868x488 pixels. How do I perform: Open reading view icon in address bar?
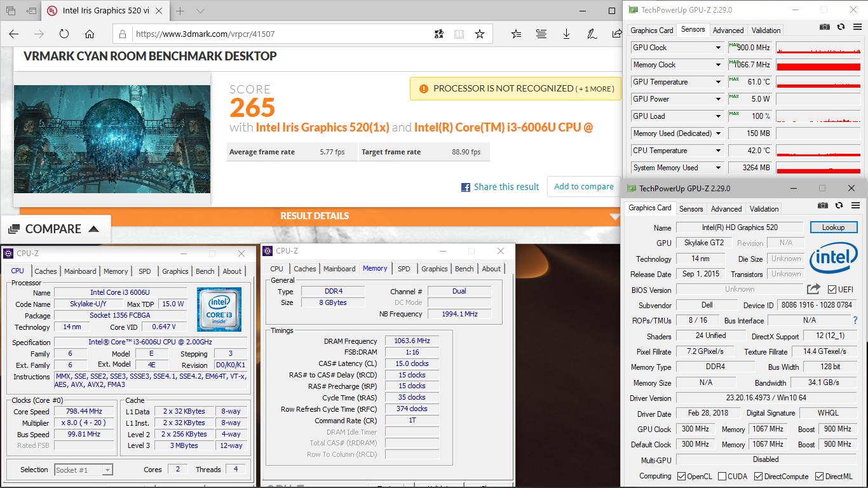pos(459,34)
